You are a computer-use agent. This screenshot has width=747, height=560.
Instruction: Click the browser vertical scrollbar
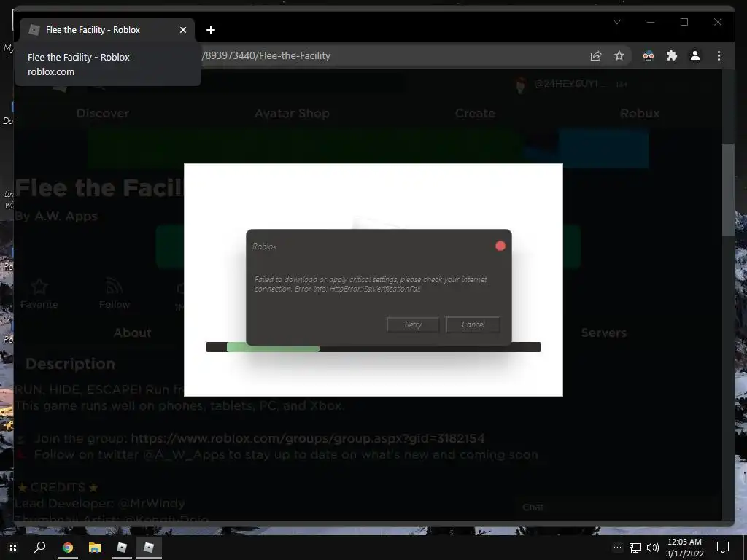pos(728,190)
